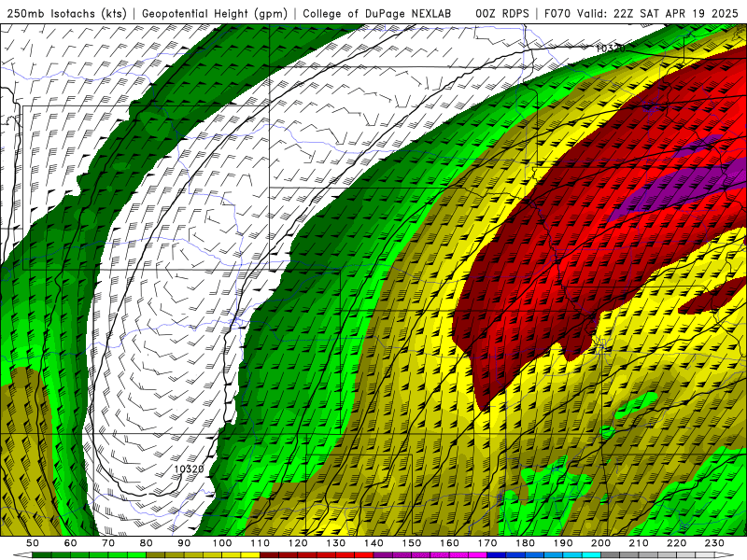Select the darkest green swatch under the 50 label
The height and width of the screenshot is (560, 747).
41,555
